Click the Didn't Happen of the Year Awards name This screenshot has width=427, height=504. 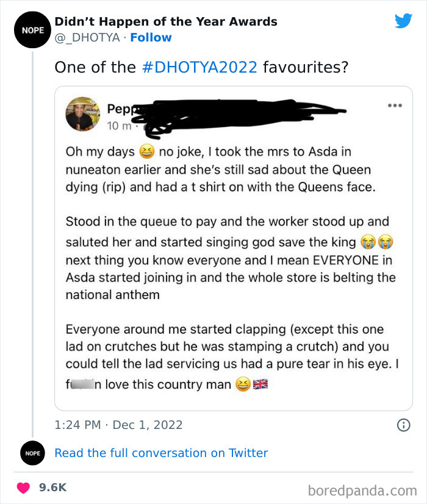click(166, 22)
